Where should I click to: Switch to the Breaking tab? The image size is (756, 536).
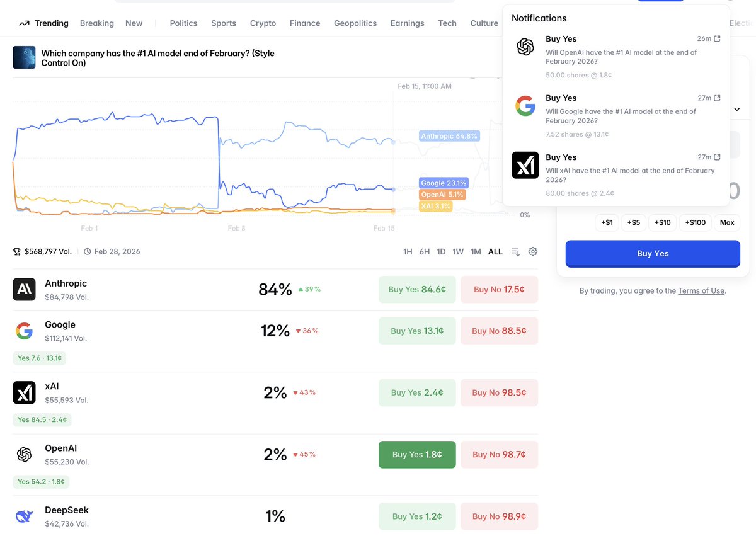click(97, 23)
